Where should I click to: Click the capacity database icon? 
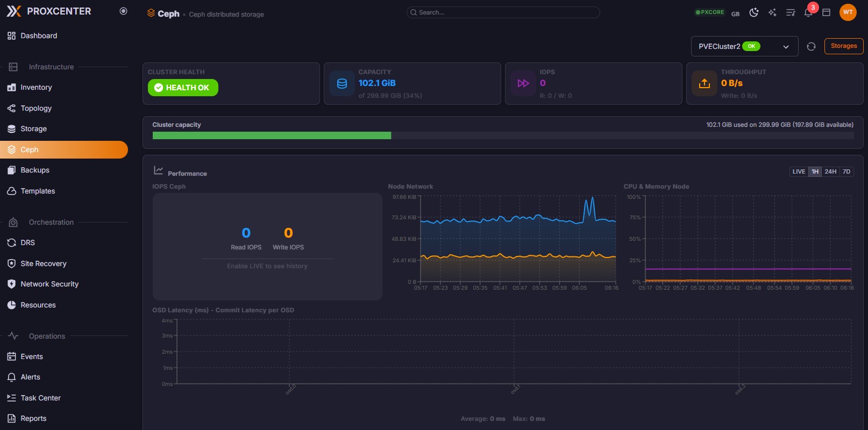click(x=342, y=83)
